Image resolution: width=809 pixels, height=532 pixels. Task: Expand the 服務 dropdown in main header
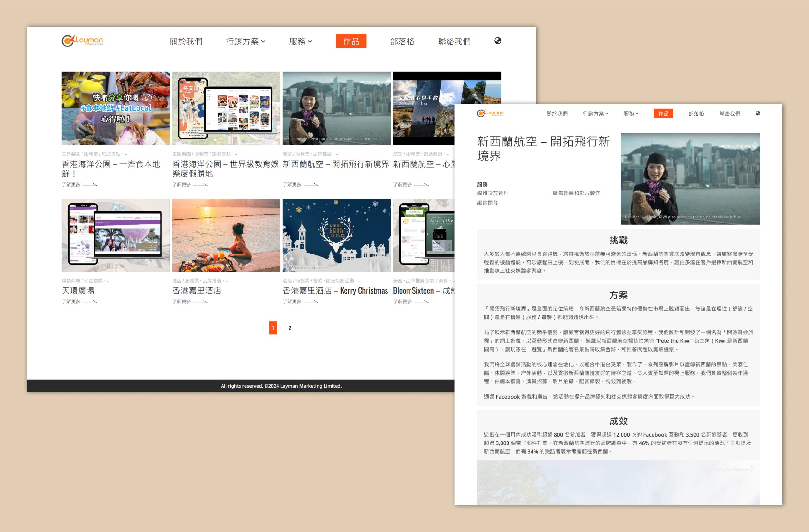click(x=301, y=41)
